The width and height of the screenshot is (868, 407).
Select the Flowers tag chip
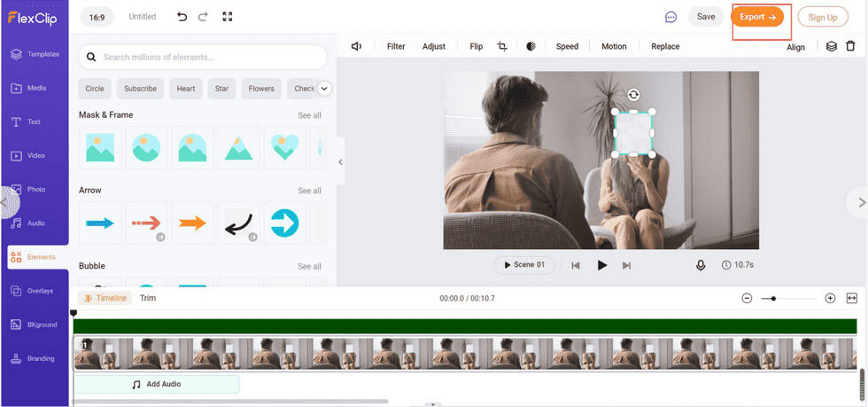point(261,89)
